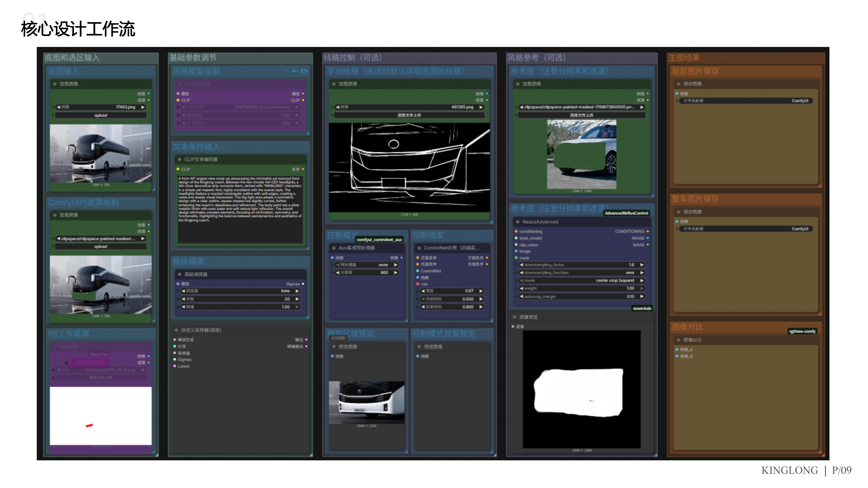Click 选择文件上传 under 481285.png
The width and height of the screenshot is (868, 488).
point(409,115)
